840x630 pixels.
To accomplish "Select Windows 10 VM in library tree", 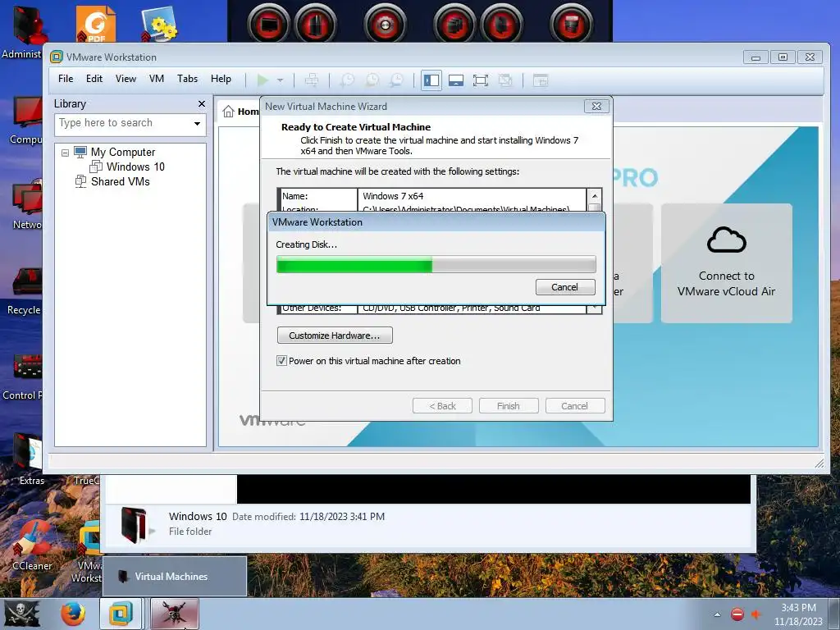I will (135, 167).
